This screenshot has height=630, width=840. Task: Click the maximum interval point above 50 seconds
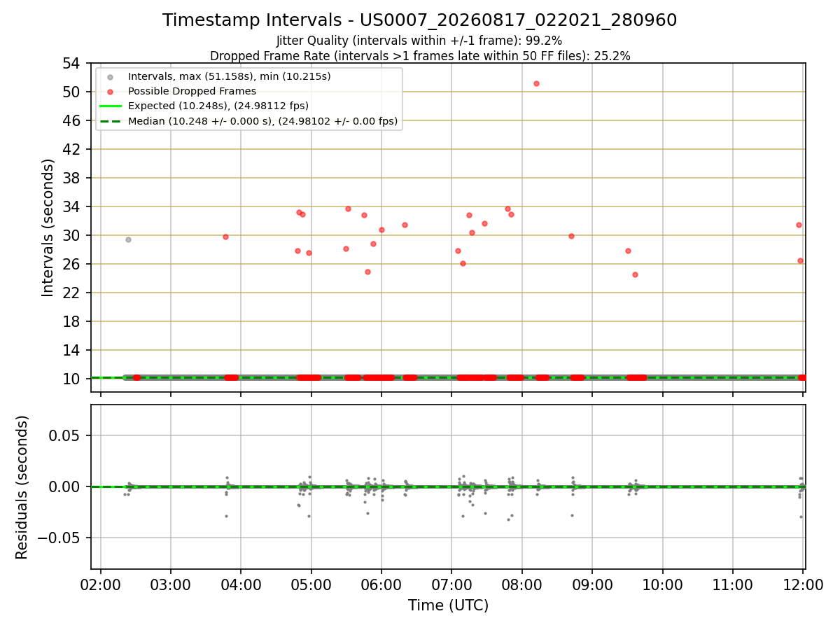pyautogui.click(x=536, y=83)
